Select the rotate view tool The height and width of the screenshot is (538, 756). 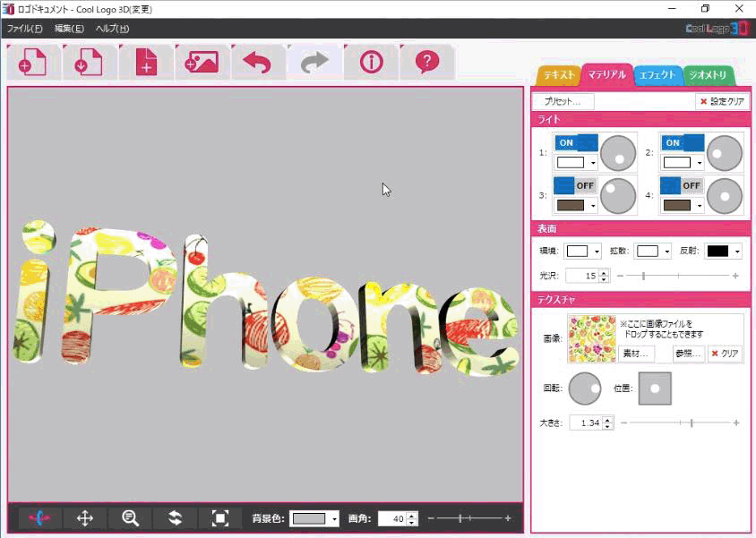pos(39,518)
